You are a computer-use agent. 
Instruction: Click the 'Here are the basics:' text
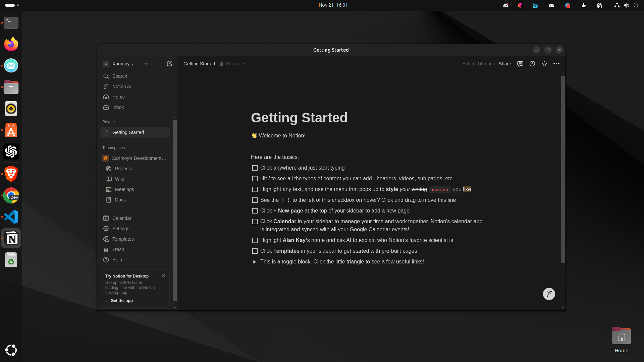pos(275,157)
